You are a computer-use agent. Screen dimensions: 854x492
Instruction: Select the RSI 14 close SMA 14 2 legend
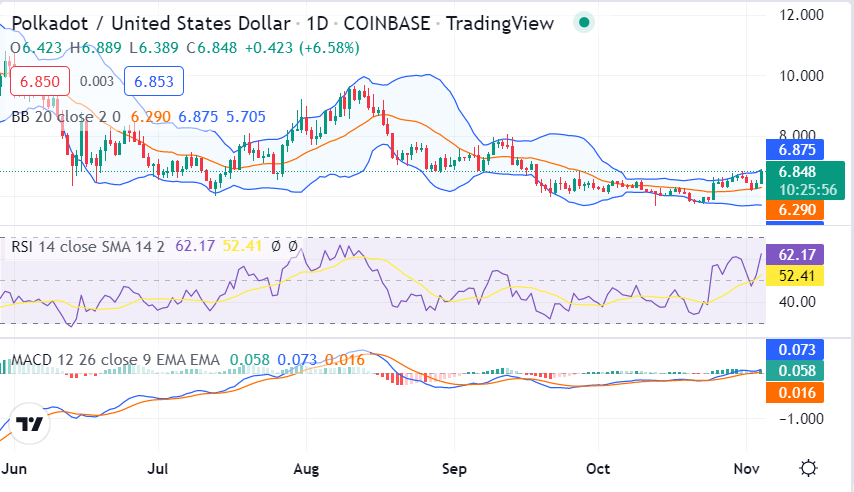88,246
